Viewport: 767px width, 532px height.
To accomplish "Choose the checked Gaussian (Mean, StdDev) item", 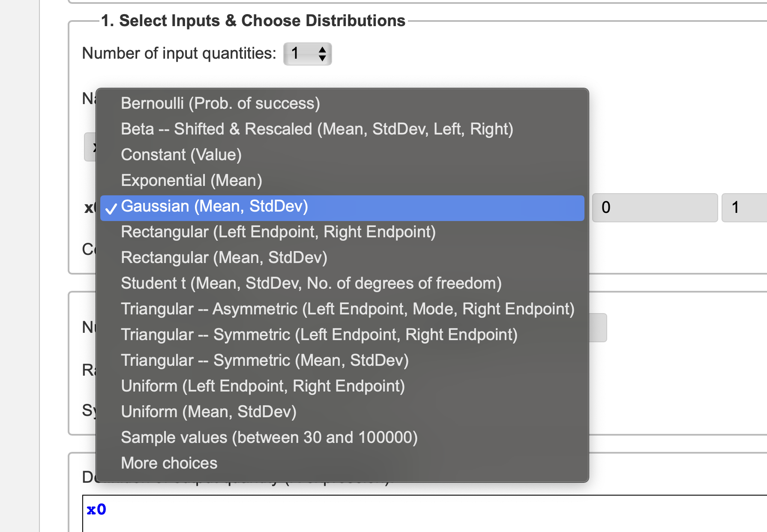I will tap(214, 206).
